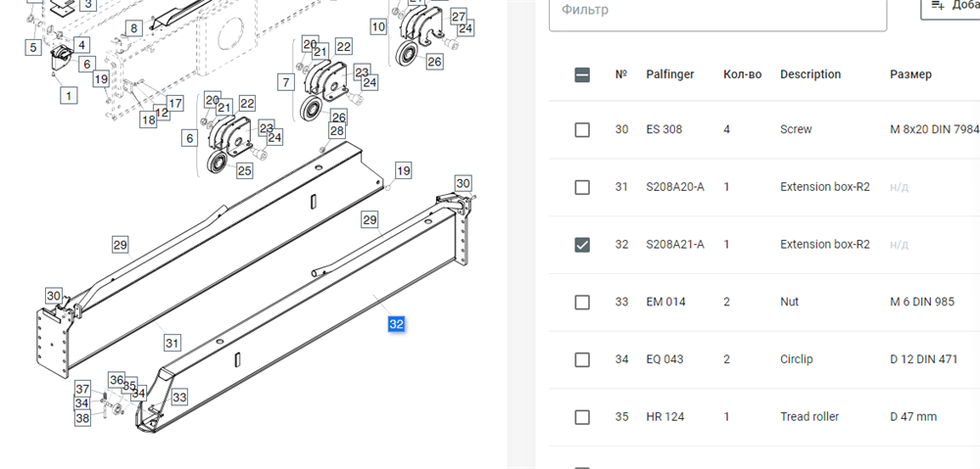Check the box for row 30 ES 308
The image size is (980, 469).
tap(582, 129)
